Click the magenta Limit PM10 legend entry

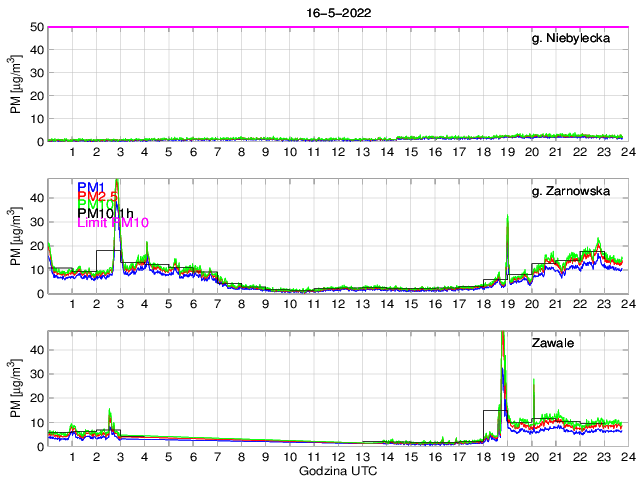[x=112, y=222]
